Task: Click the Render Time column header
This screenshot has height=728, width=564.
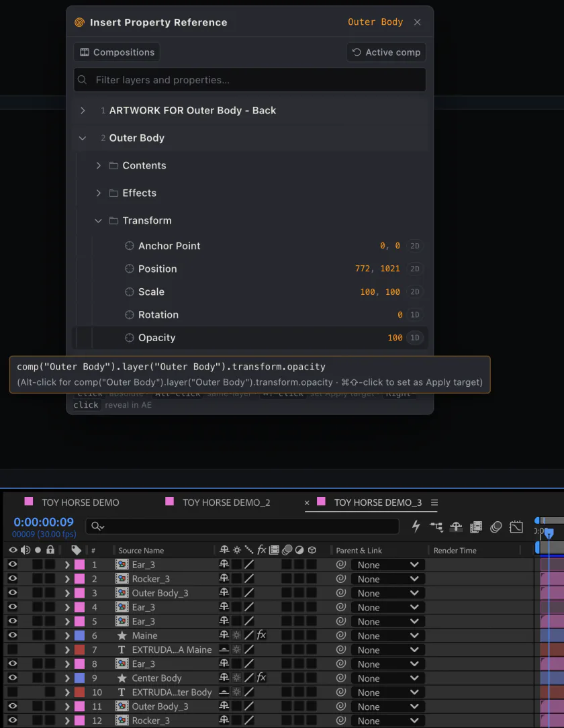Action: click(x=455, y=550)
